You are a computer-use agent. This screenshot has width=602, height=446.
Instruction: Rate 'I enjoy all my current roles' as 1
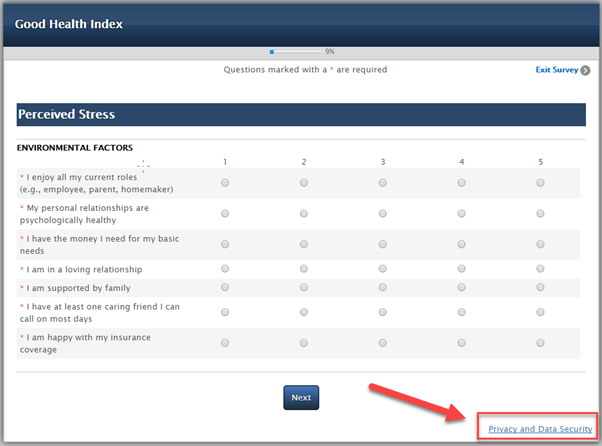click(x=225, y=183)
